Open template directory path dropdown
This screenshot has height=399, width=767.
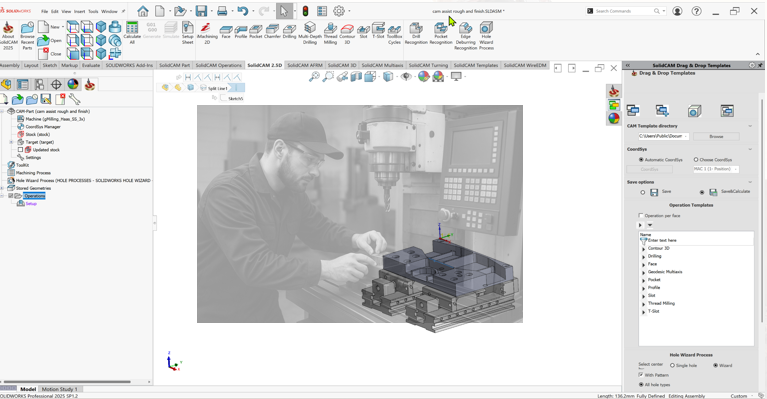tap(663, 136)
